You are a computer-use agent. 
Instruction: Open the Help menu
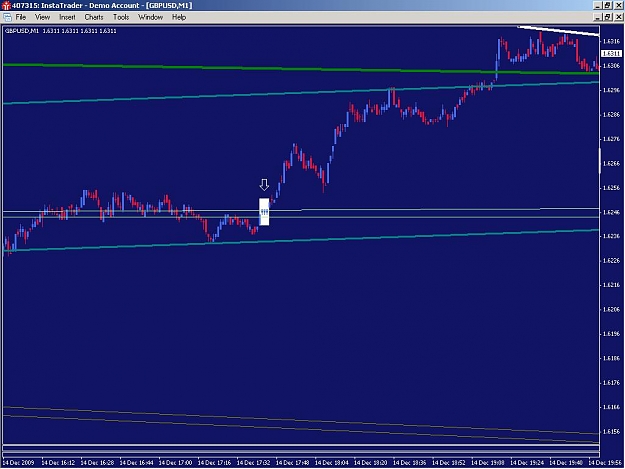[x=179, y=17]
